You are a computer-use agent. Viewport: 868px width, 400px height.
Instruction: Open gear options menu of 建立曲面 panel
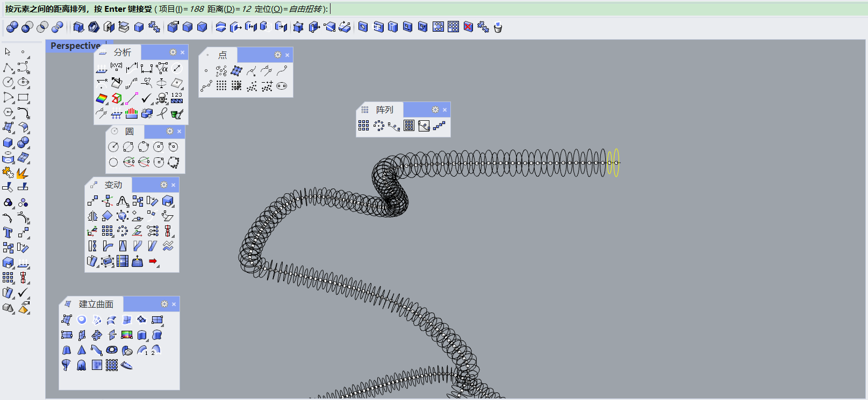point(164,304)
